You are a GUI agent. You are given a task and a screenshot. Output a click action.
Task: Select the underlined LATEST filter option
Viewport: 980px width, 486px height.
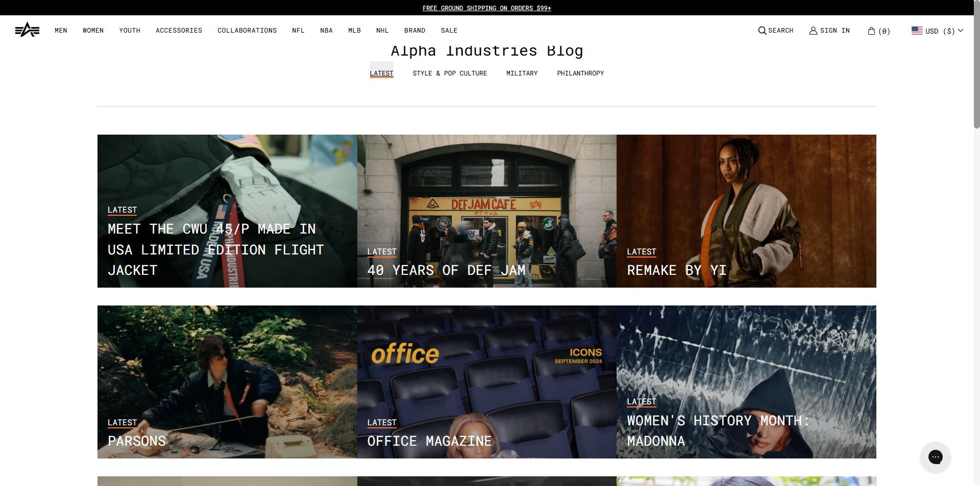pyautogui.click(x=381, y=73)
